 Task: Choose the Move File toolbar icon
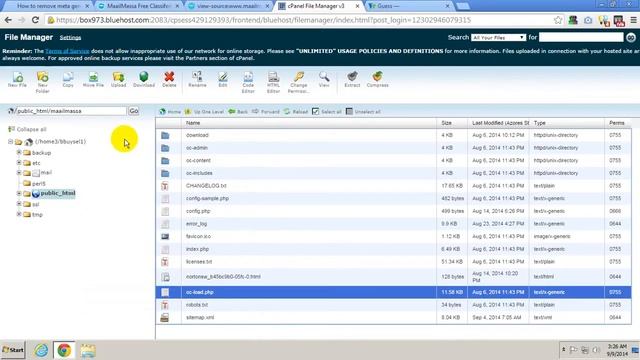tap(93, 79)
